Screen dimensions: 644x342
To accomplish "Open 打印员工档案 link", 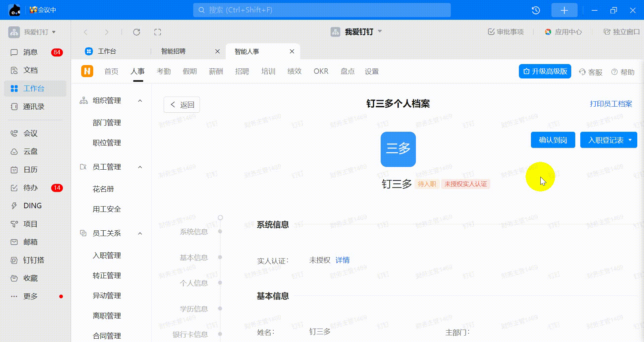I will [611, 104].
